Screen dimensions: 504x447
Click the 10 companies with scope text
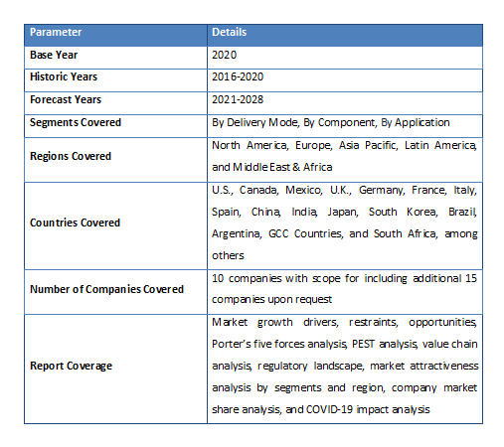pos(344,278)
